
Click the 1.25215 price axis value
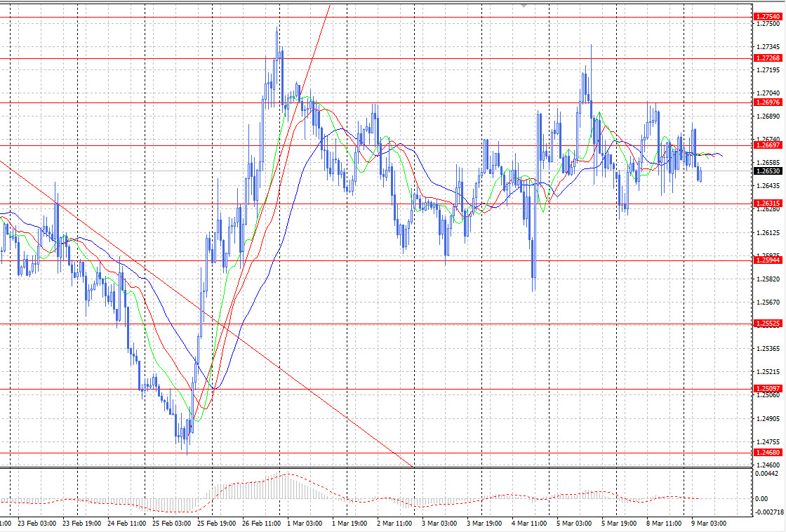pyautogui.click(x=768, y=372)
